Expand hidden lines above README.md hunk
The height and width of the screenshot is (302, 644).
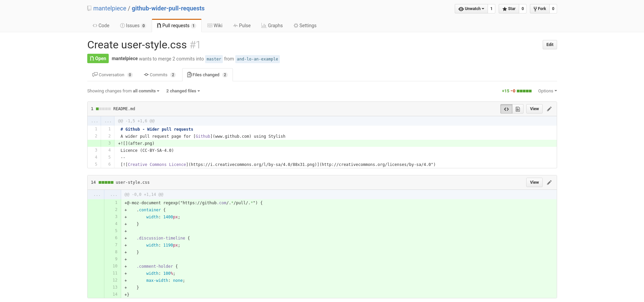(101, 121)
